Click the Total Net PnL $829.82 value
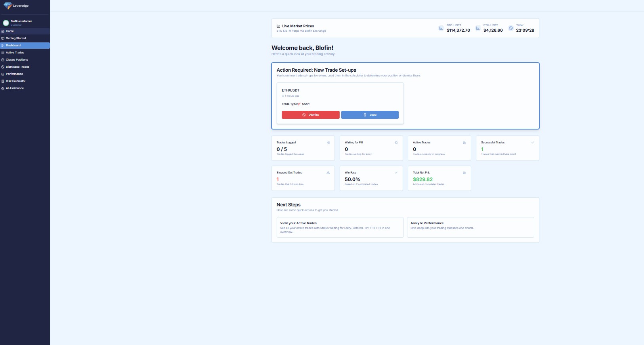Screen dimensions: 644x345 [423, 179]
